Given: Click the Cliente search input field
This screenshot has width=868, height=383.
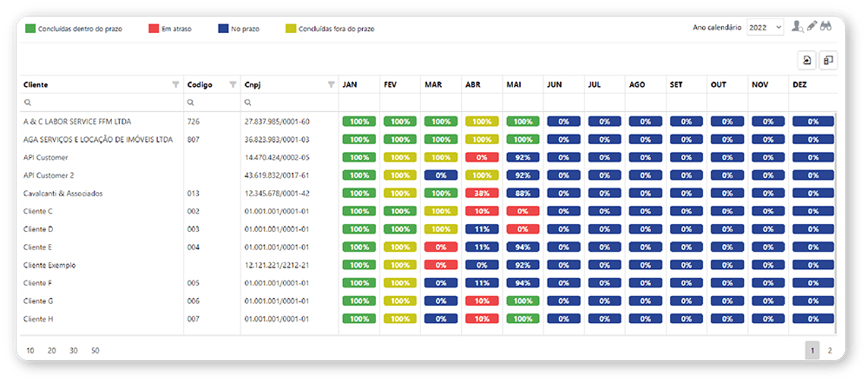Looking at the screenshot, I should (x=102, y=102).
